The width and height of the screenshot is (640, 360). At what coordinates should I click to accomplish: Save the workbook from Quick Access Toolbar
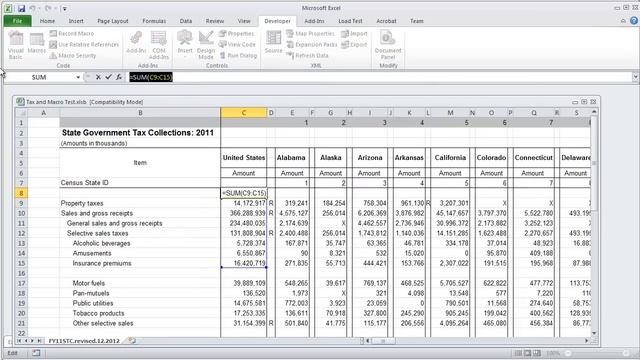tap(21, 8)
